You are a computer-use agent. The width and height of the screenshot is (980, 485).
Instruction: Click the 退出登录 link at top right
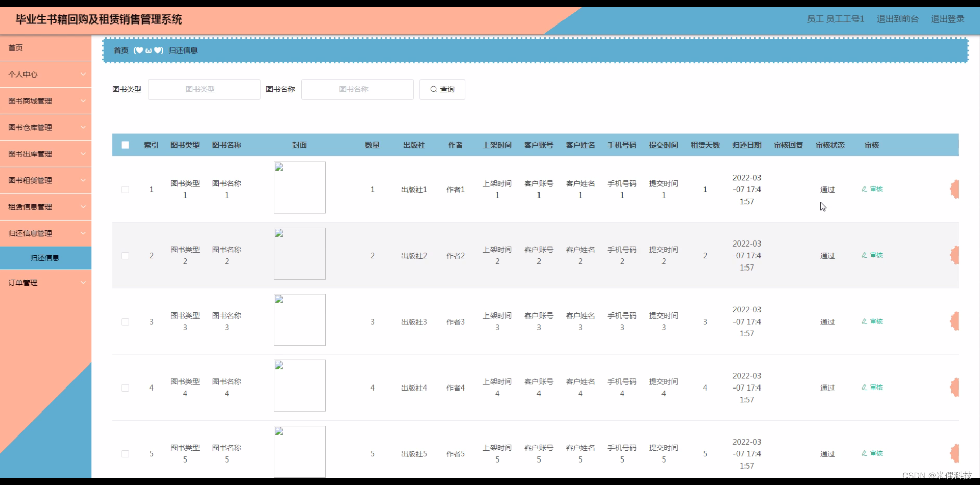[x=947, y=19]
